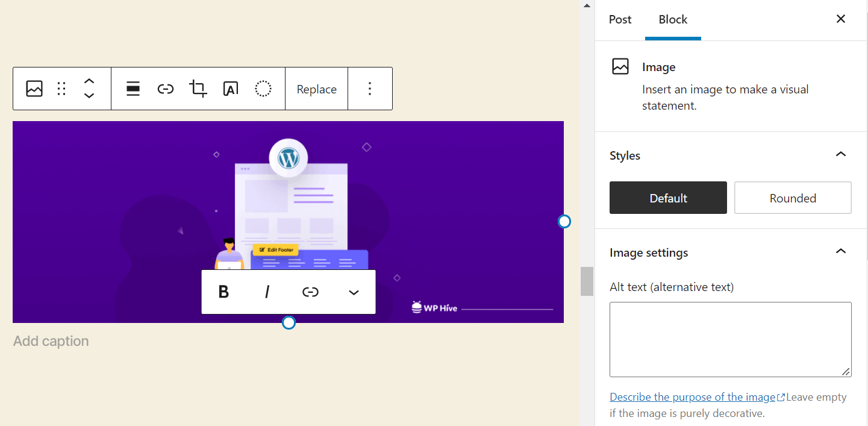The height and width of the screenshot is (426, 868).
Task: Insert a link on the image block
Action: pyautogui.click(x=166, y=89)
